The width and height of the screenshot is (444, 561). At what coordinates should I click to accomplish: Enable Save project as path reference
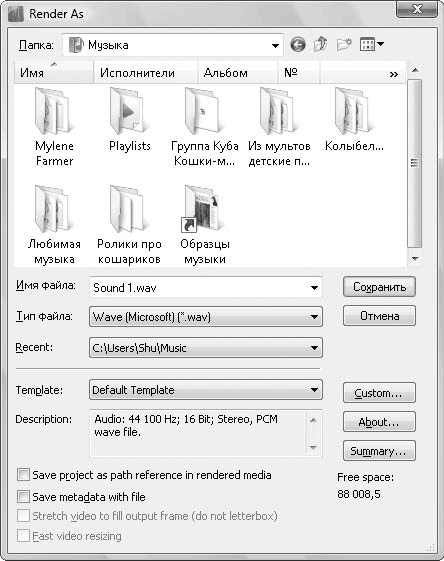pos(23,475)
